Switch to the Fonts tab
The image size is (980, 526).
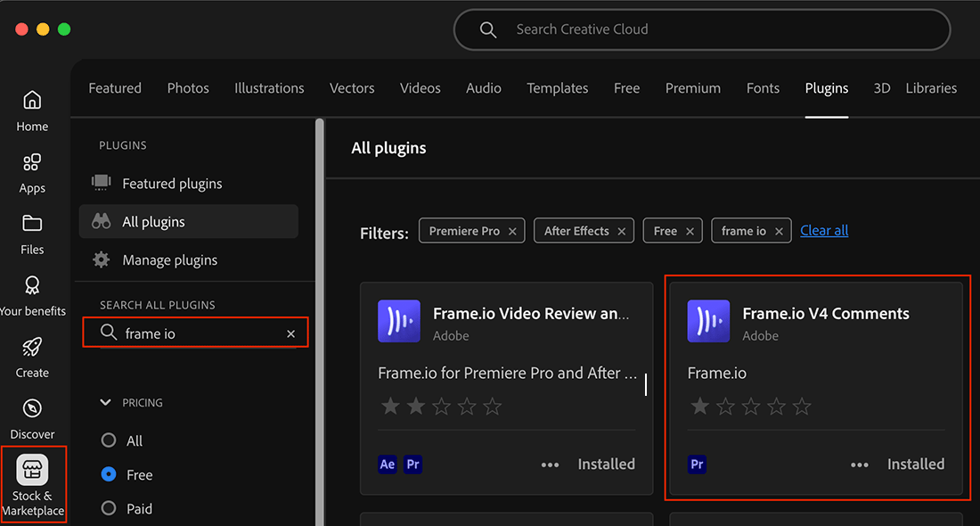[x=763, y=88]
